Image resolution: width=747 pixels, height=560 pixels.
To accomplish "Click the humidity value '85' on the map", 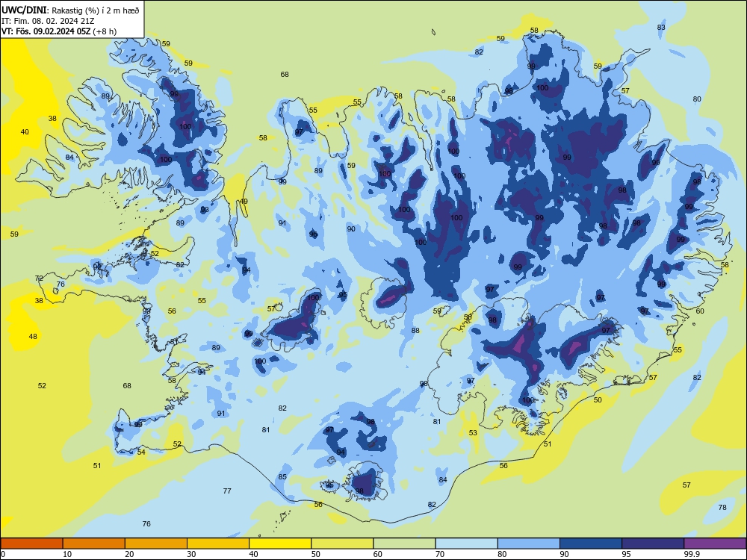I will pos(282,476).
